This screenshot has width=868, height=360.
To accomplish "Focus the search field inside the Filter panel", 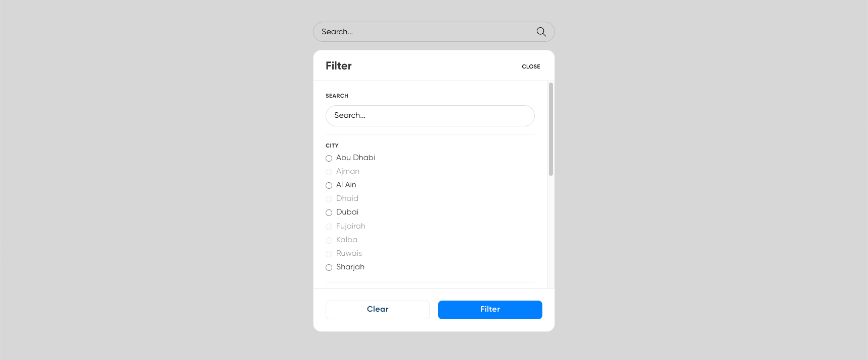I will 429,116.
